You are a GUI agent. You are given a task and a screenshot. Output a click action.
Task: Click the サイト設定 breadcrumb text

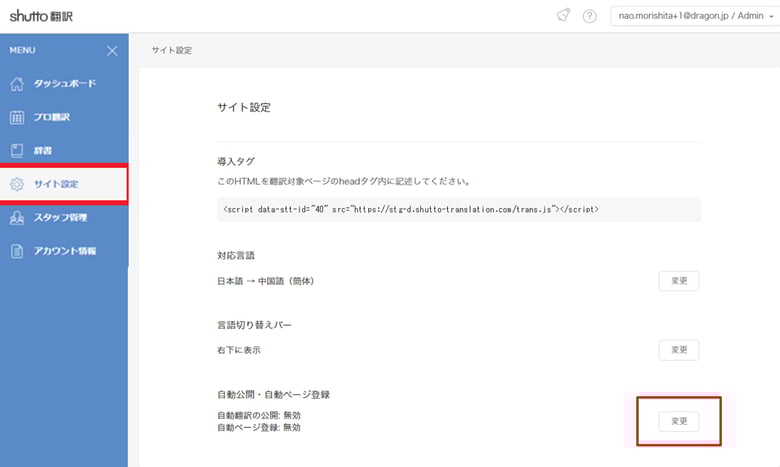172,50
